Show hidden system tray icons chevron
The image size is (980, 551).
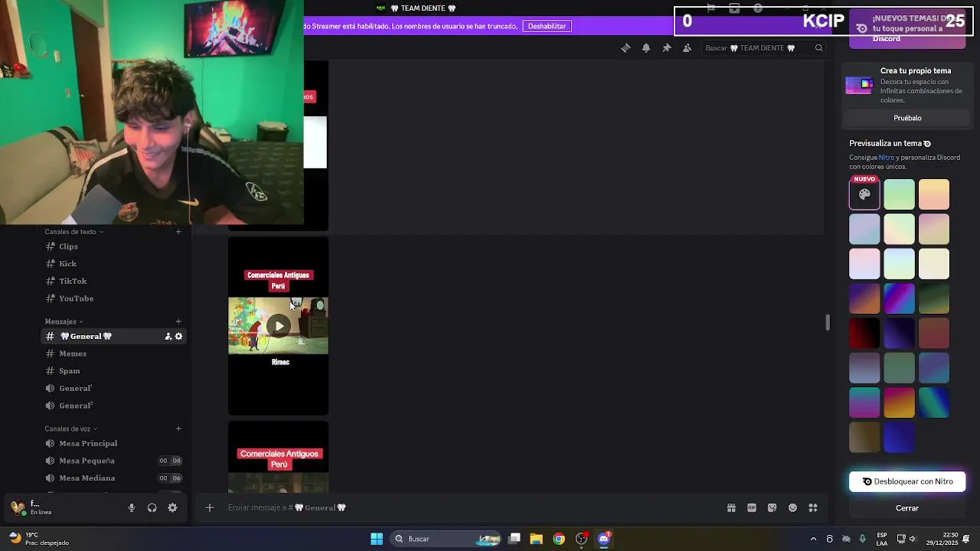click(x=813, y=539)
